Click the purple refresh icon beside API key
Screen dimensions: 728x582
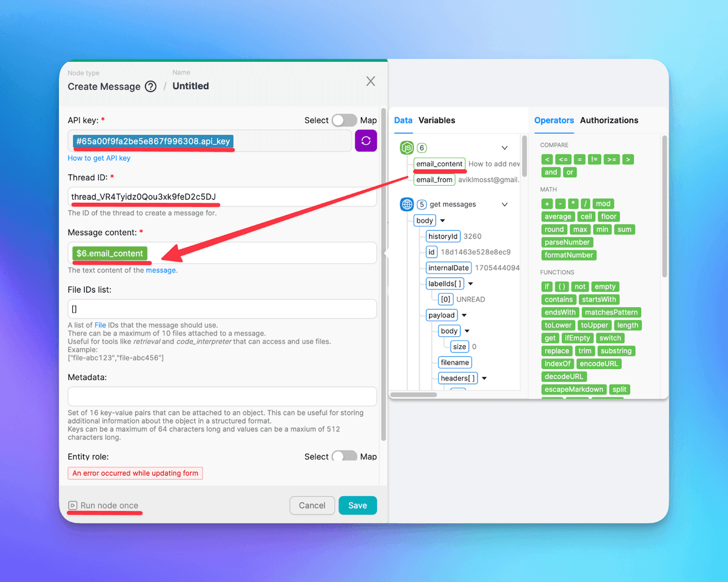click(366, 141)
